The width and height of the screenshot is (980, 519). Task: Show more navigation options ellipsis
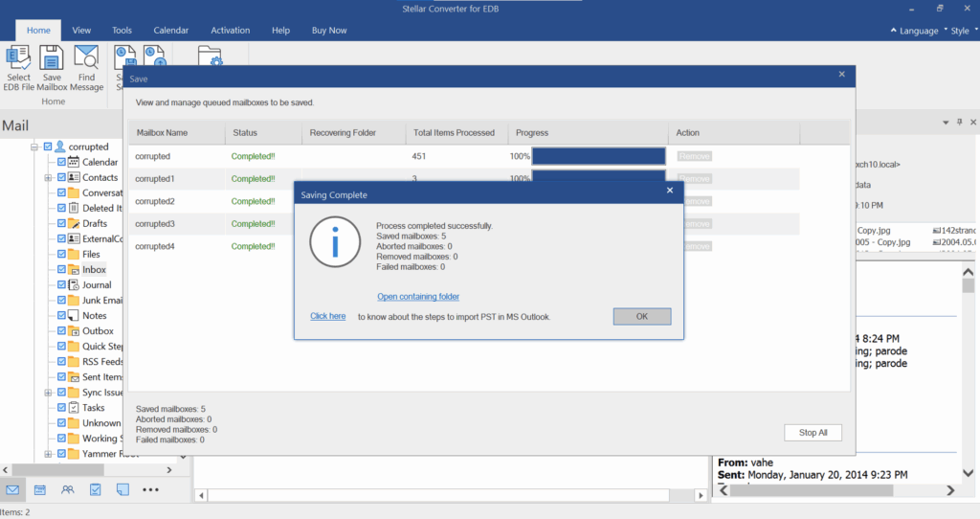coord(150,489)
